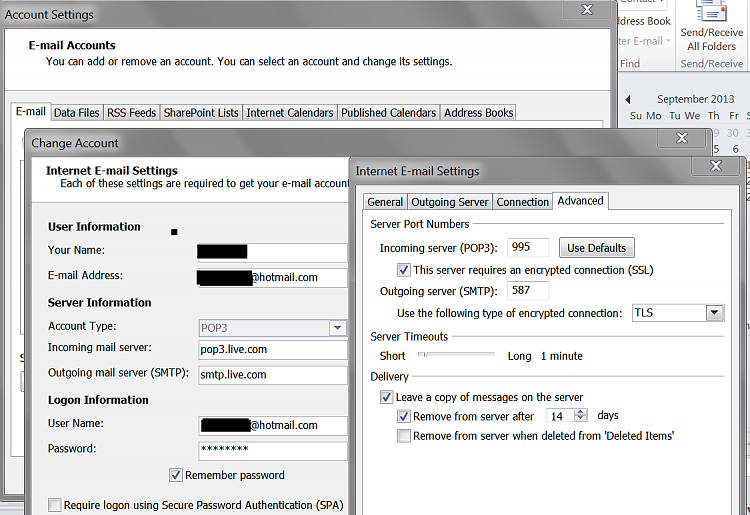Switch to SharePoint Lists tab
Image resolution: width=750 pixels, height=515 pixels.
201,113
